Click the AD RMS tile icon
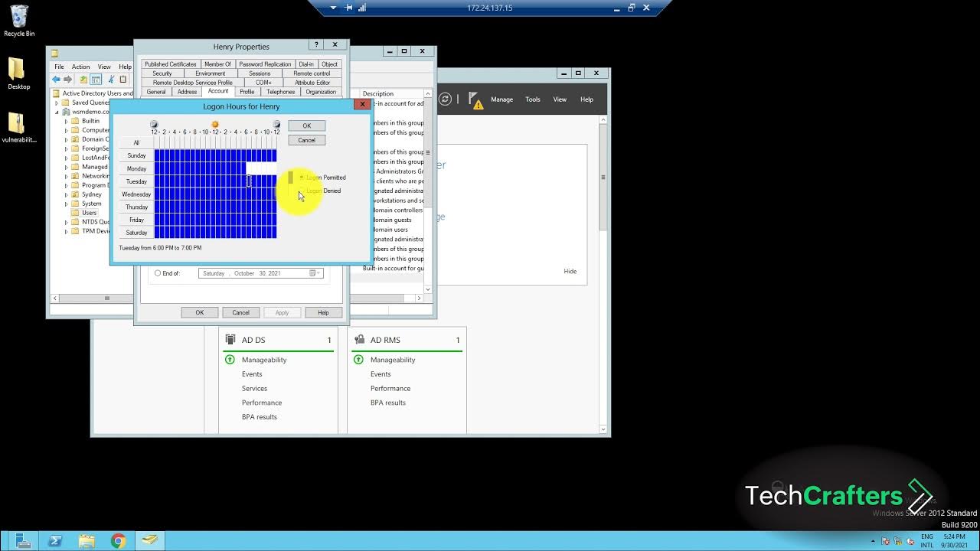Viewport: 980px width, 551px height. (x=359, y=340)
